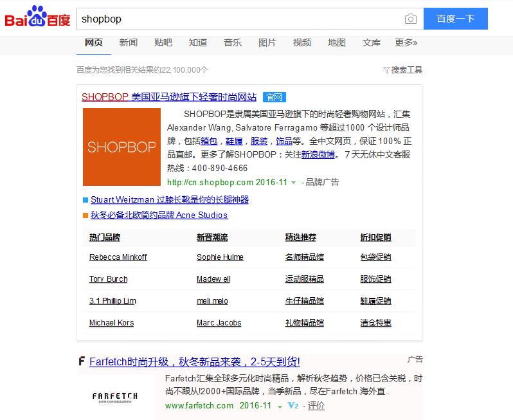Viewport: 513px width, 420px height.
Task: Click the 品牌广告 label text
Action: click(322, 182)
